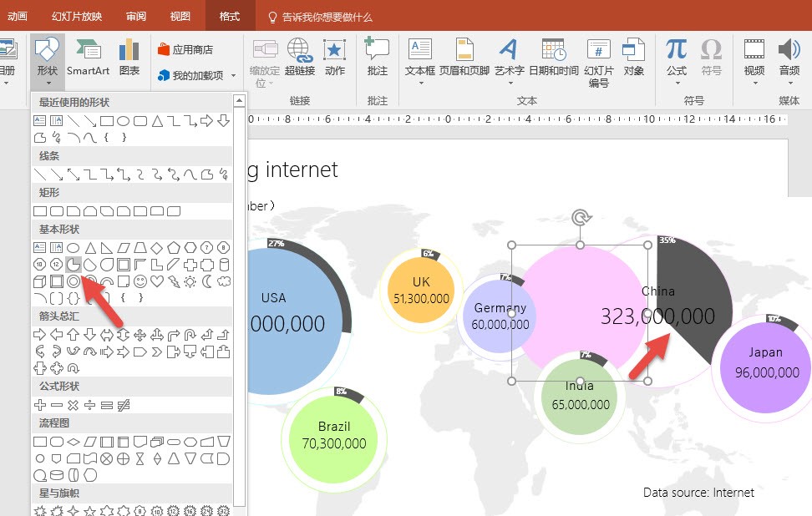Pick the plus-sign shape in 公式形状
The height and width of the screenshot is (516, 812).
(x=40, y=405)
